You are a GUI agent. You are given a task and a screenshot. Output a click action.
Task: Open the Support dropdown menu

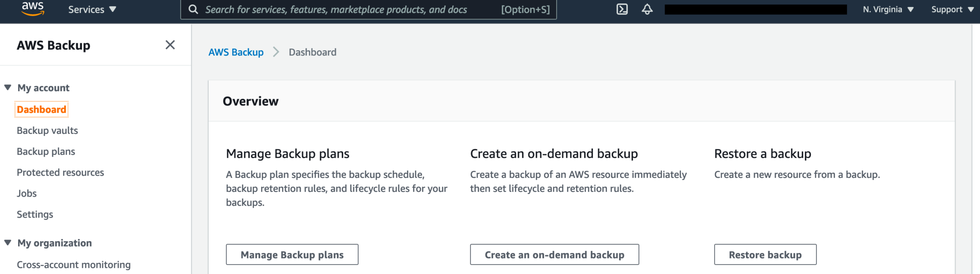pos(951,9)
